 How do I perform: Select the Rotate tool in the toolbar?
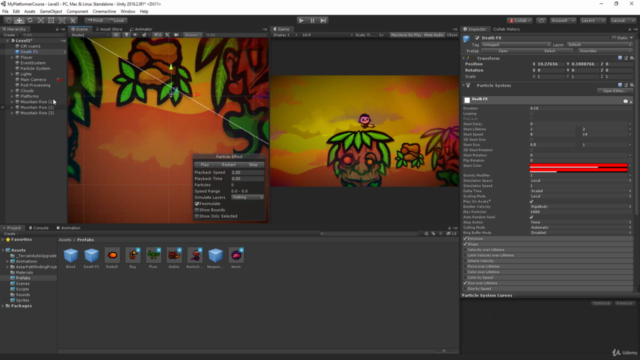coord(30,20)
